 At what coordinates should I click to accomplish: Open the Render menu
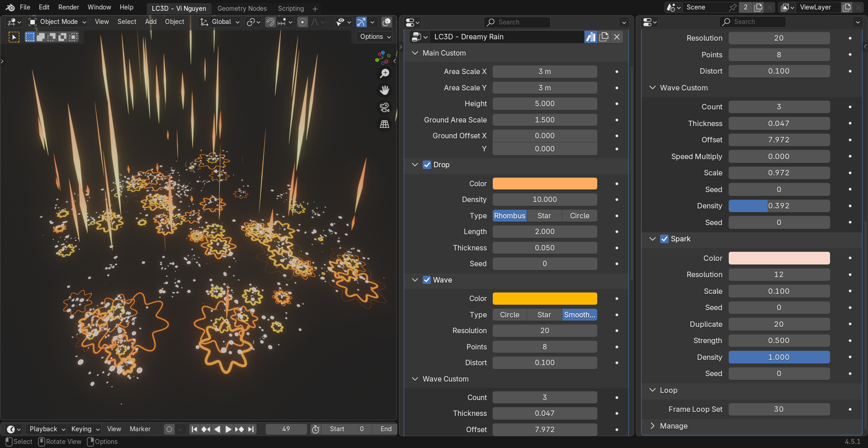pyautogui.click(x=68, y=7)
